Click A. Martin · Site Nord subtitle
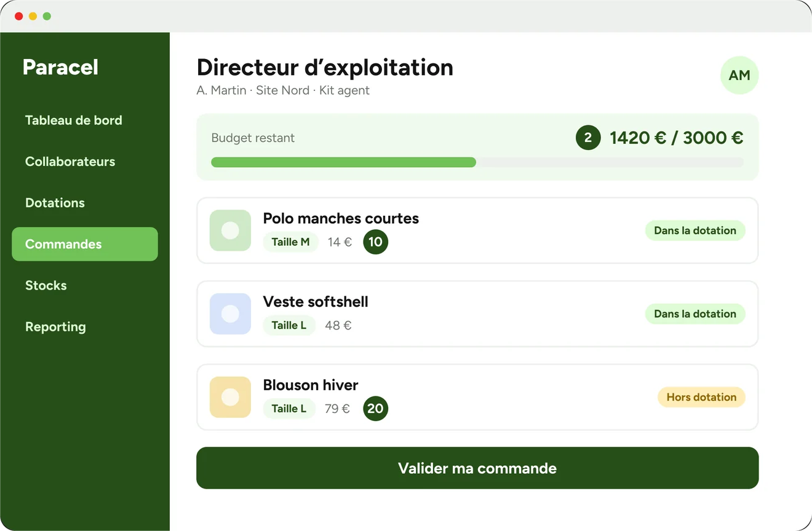The image size is (812, 531). (x=283, y=90)
